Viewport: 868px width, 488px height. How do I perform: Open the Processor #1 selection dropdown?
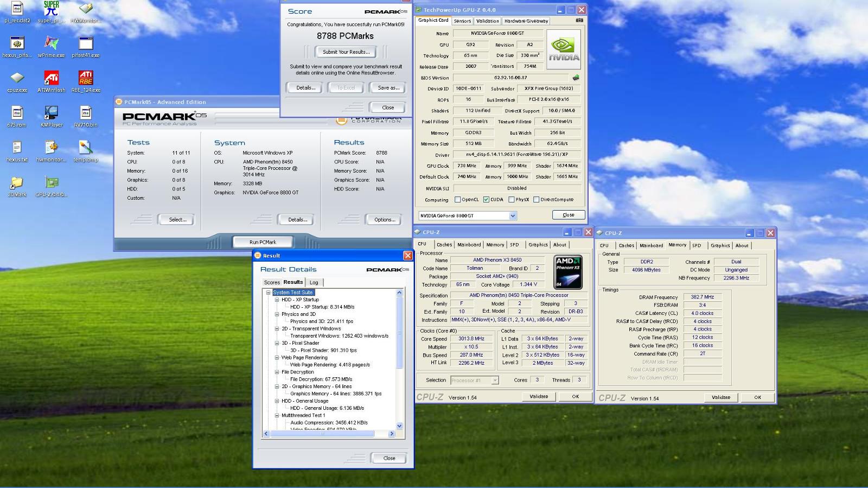pos(495,381)
